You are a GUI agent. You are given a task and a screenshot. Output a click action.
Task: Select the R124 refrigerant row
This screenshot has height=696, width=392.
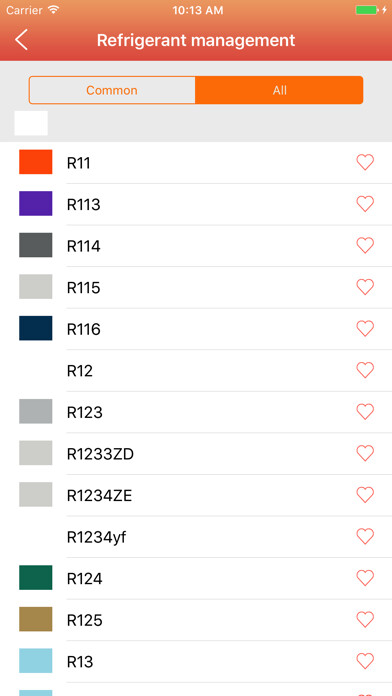(x=196, y=578)
